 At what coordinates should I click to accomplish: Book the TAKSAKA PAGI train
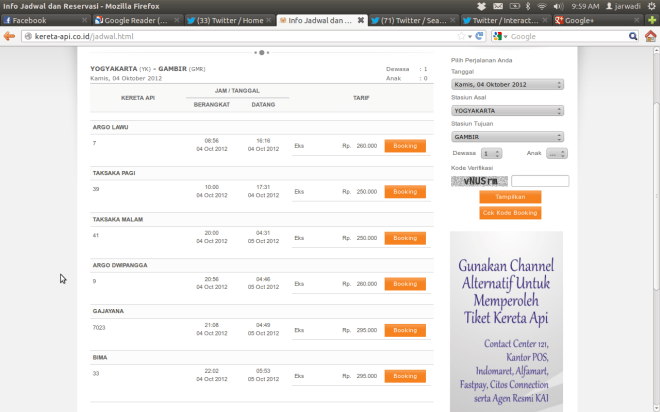point(405,191)
